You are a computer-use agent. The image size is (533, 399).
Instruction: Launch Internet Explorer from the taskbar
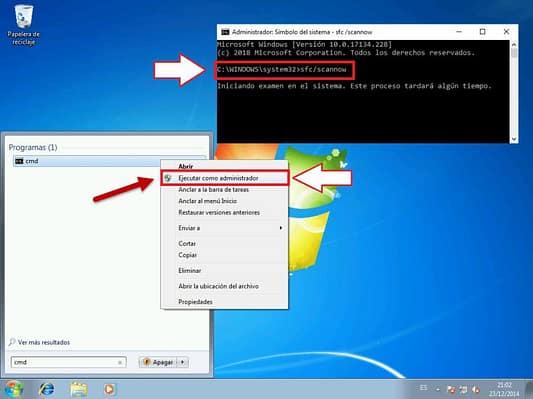pyautogui.click(x=46, y=389)
